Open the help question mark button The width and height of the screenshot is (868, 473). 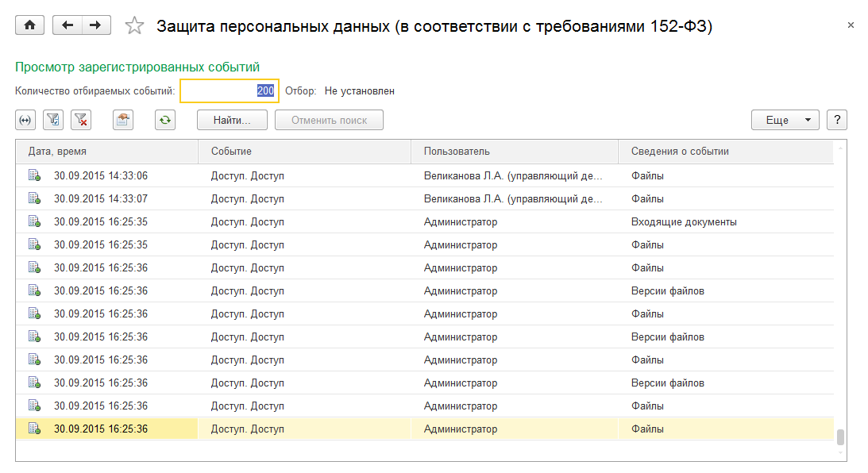(x=836, y=120)
